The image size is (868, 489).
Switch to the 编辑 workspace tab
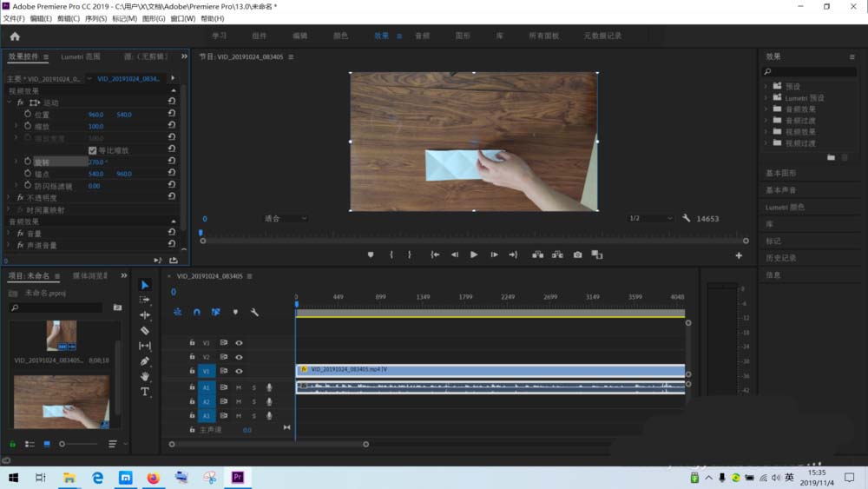click(x=299, y=36)
